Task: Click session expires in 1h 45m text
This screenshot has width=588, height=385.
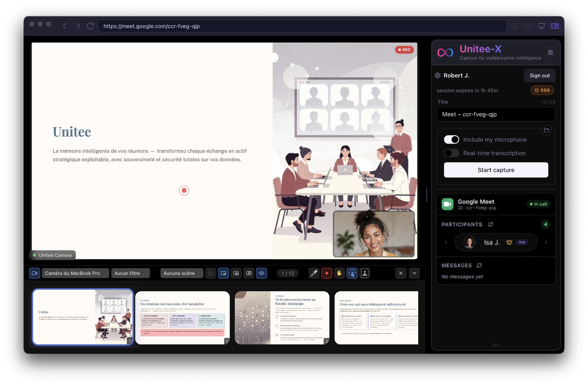Action: pyautogui.click(x=467, y=90)
